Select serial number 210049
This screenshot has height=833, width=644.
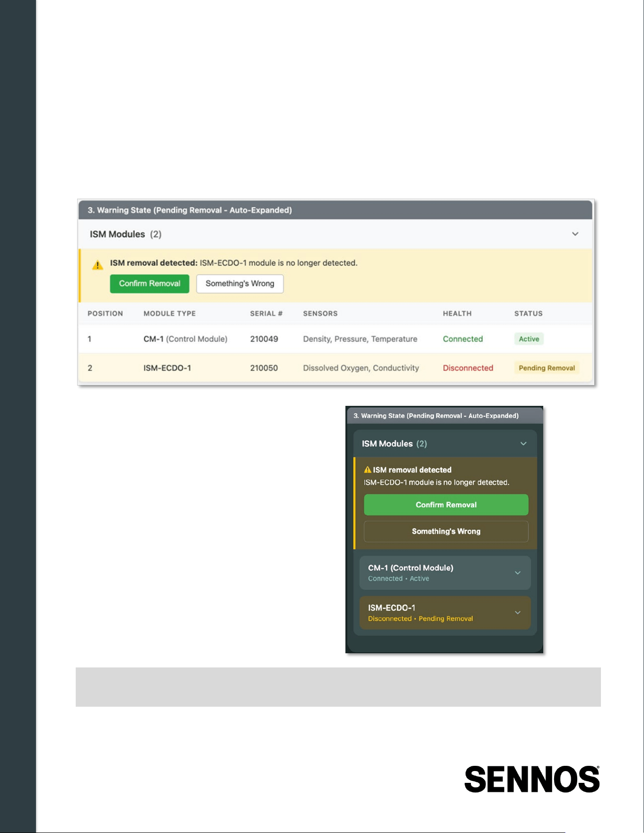pos(264,339)
